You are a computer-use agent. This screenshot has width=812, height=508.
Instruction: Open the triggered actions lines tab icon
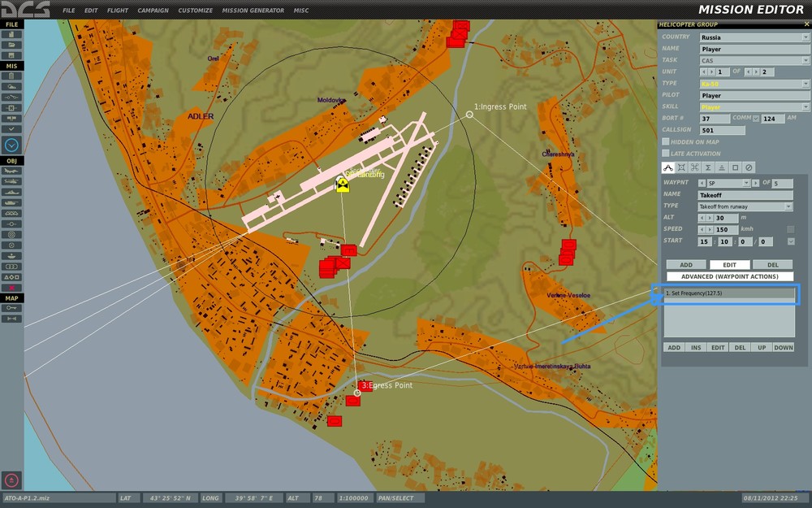[722, 167]
